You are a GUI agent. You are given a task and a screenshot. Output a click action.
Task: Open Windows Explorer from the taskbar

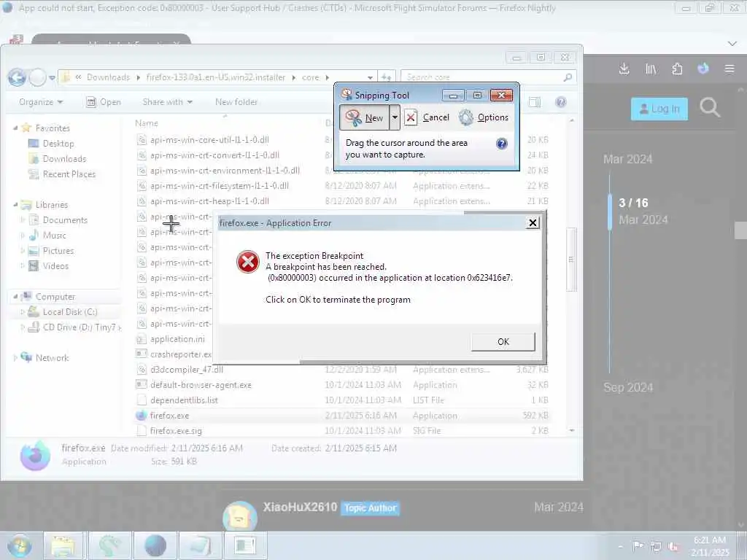tap(63, 545)
